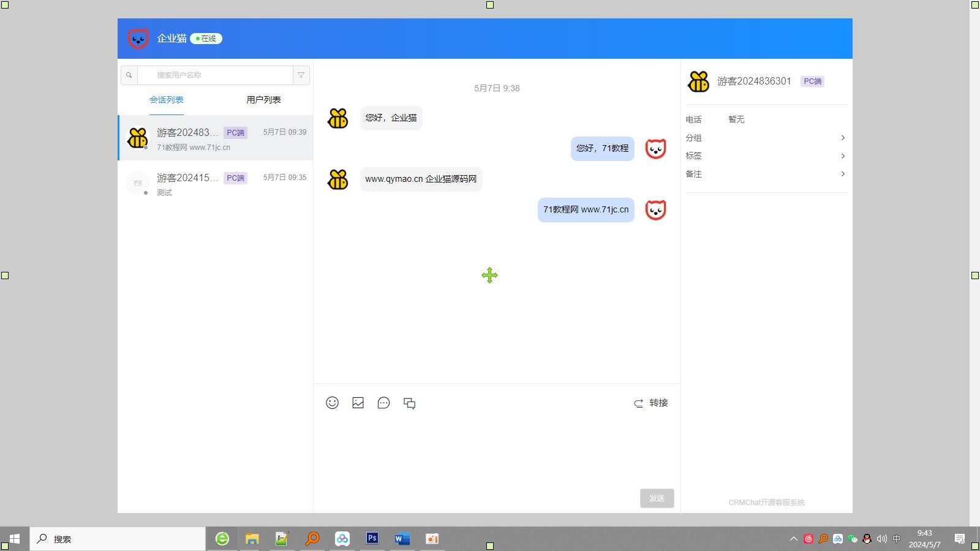
Task: Click the search magnifier icon in user search
Action: point(129,75)
